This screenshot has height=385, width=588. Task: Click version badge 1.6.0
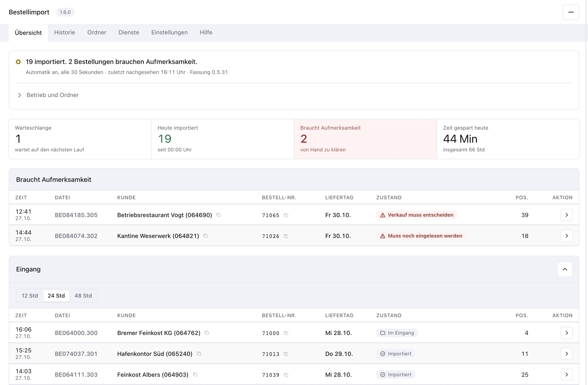click(x=65, y=12)
